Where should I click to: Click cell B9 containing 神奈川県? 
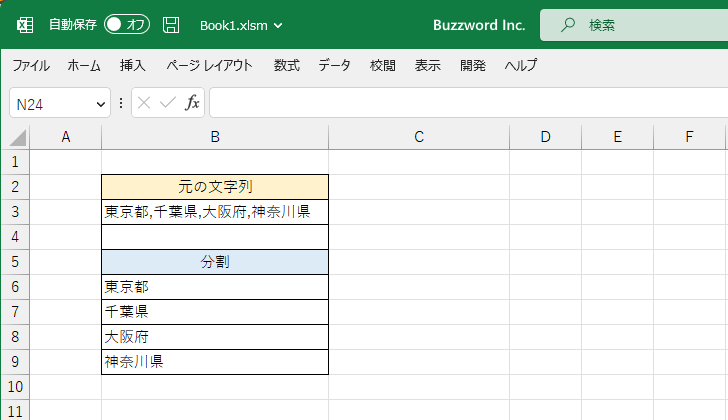point(215,362)
